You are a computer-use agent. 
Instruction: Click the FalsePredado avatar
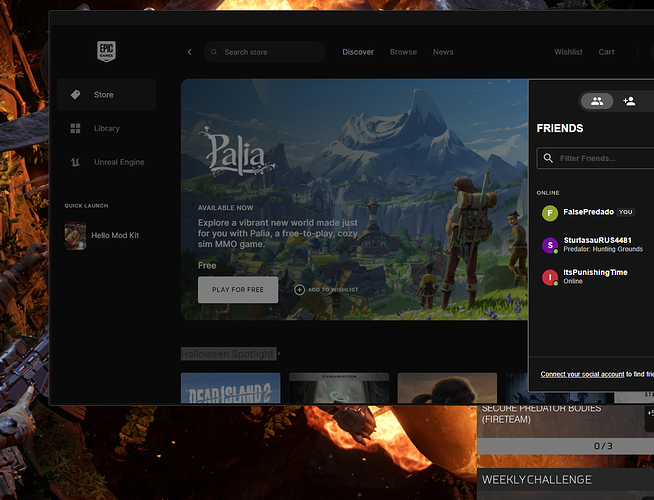pyautogui.click(x=550, y=213)
